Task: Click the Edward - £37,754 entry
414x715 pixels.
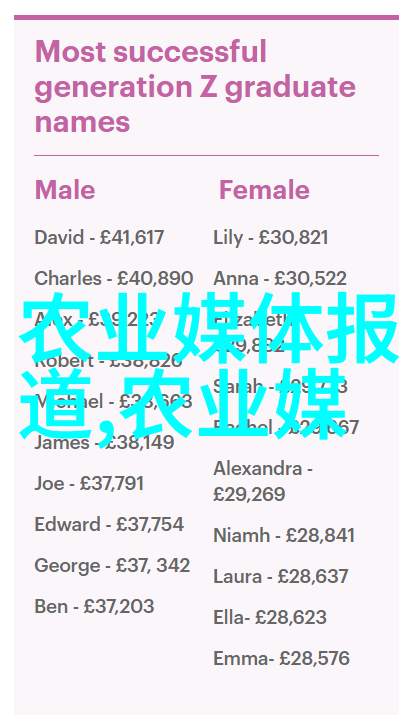Action: pos(109,524)
